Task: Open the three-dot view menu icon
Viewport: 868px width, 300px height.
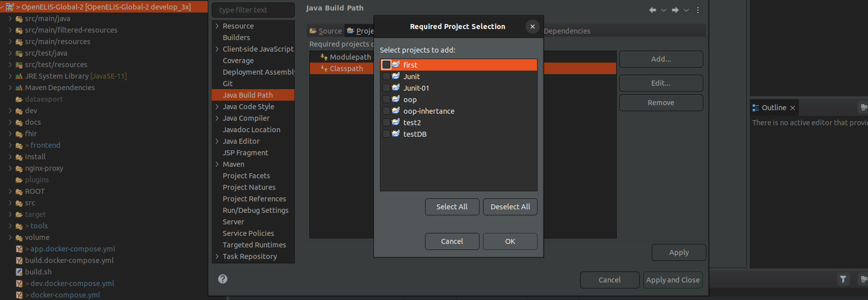Action: coord(698,10)
